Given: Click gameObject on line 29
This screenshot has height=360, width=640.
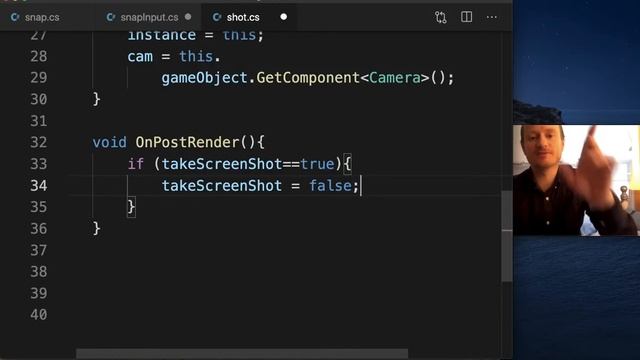Looking at the screenshot, I should [204, 78].
